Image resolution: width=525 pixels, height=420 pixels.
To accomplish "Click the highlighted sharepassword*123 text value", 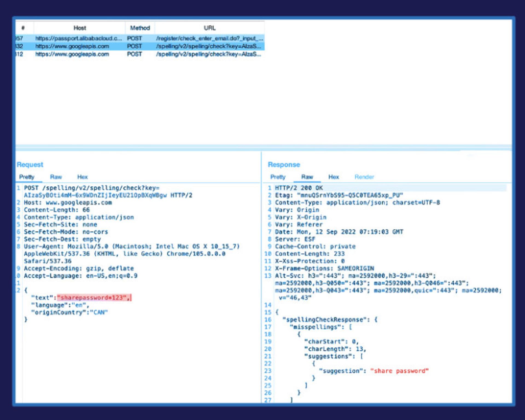I will coord(94,297).
